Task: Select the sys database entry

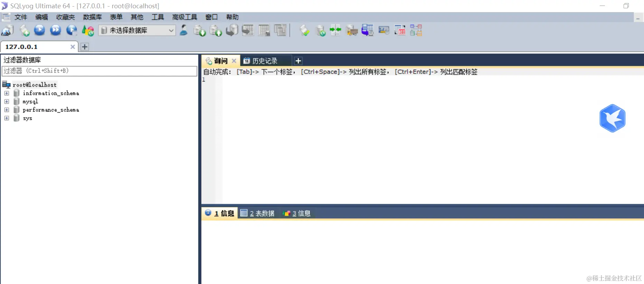Action: pyautogui.click(x=27, y=118)
